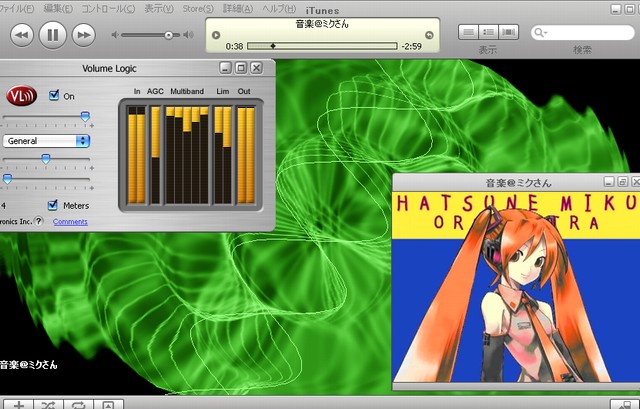Skip forward to the next track
This screenshot has height=409, width=640.
pos(84,35)
